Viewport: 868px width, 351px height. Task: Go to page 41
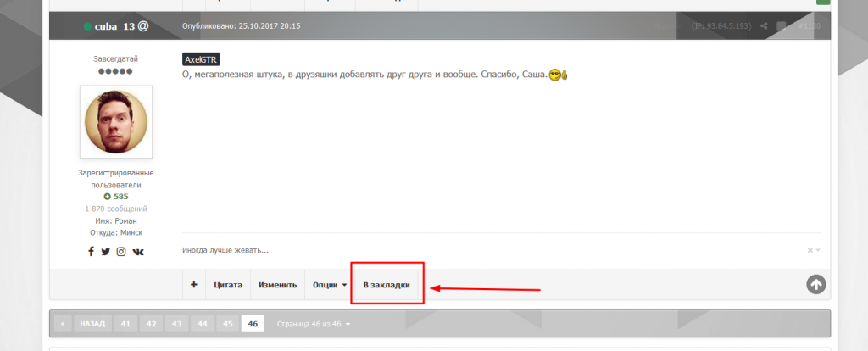pyautogui.click(x=125, y=324)
